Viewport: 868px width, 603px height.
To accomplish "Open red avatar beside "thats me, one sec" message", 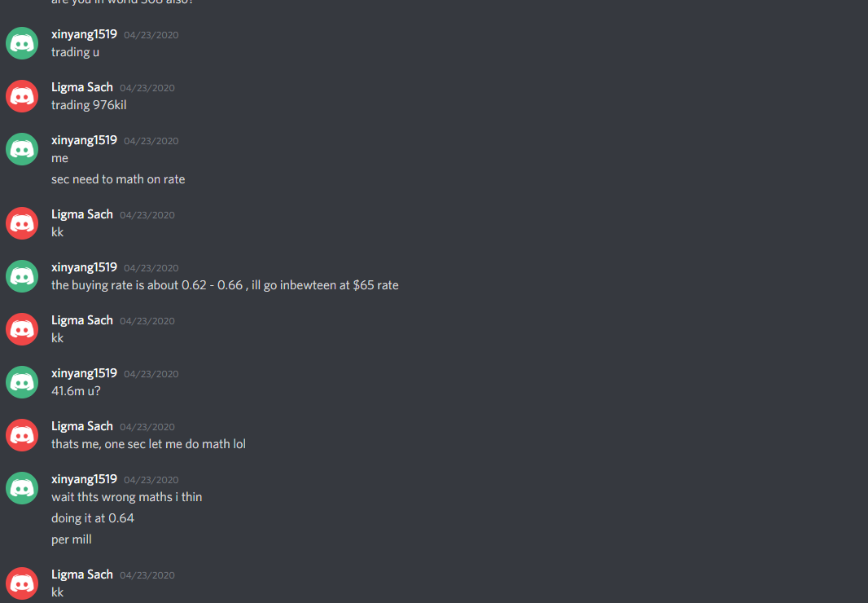I will (x=22, y=435).
